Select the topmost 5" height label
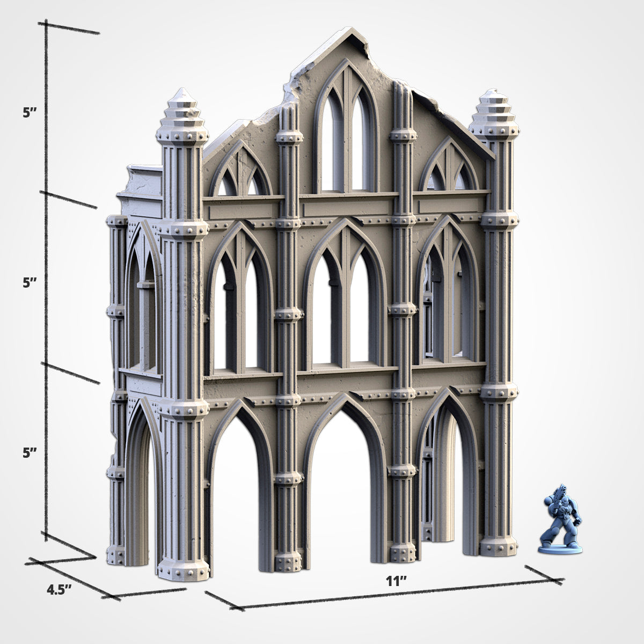 30,113
